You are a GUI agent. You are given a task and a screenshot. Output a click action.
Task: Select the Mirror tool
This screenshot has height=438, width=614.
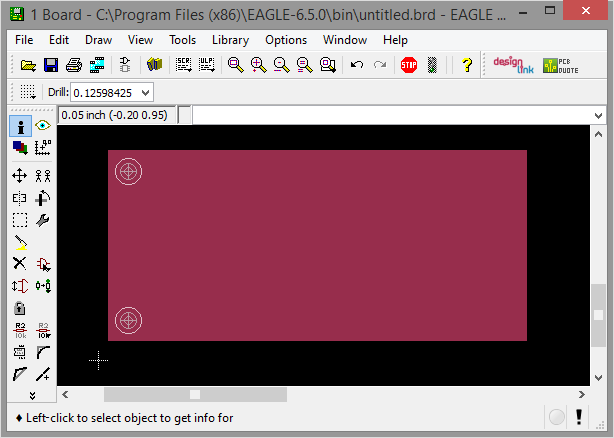[x=20, y=198]
